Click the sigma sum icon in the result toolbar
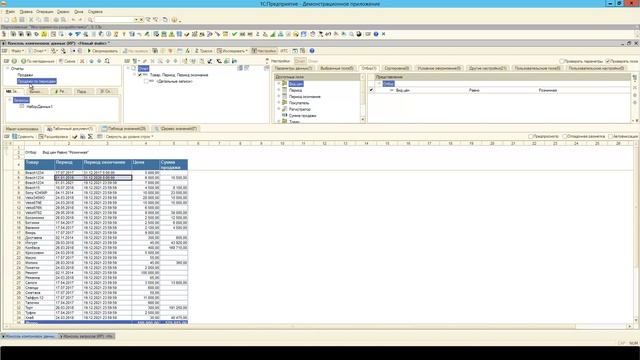The height and width of the screenshot is (360, 640). coord(91,137)
